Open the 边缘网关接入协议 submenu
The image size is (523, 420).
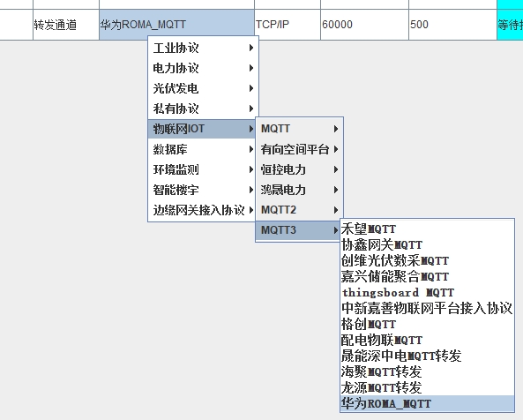[202, 210]
